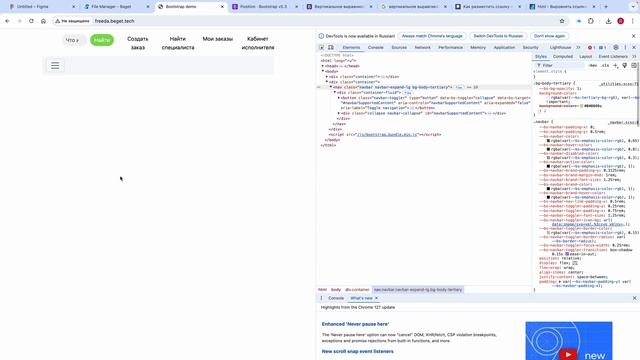Expand the head element in DOM tree
This screenshot has width=640, height=360.
tap(323, 66)
